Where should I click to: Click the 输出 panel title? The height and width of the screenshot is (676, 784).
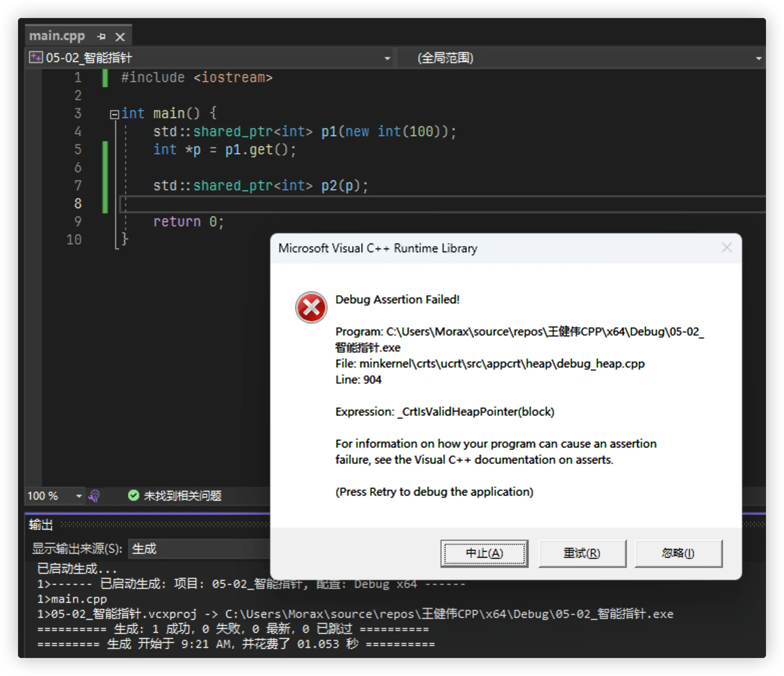pyautogui.click(x=41, y=524)
